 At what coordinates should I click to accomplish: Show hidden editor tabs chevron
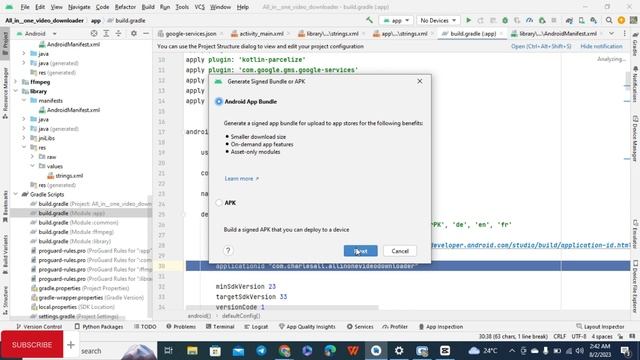(x=611, y=33)
